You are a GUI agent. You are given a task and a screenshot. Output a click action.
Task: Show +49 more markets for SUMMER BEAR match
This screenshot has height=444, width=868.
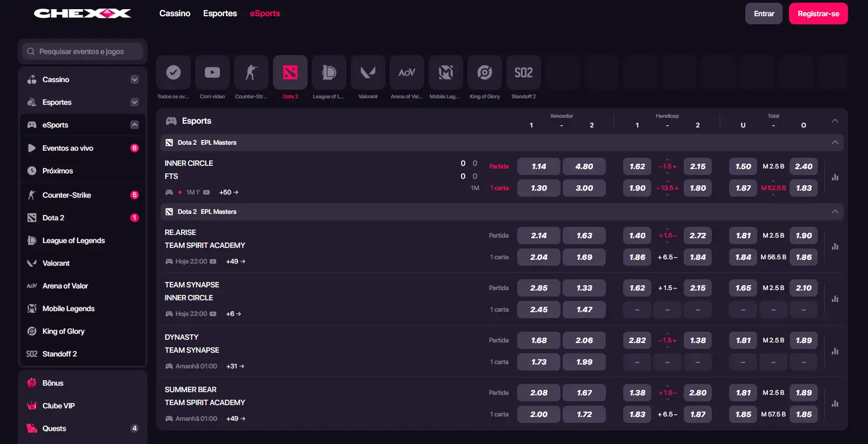[x=236, y=419]
